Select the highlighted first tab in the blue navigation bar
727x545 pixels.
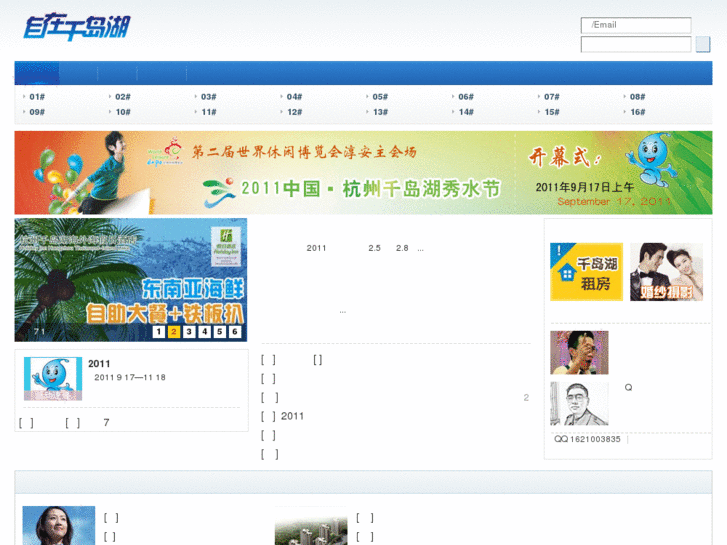[x=37, y=73]
